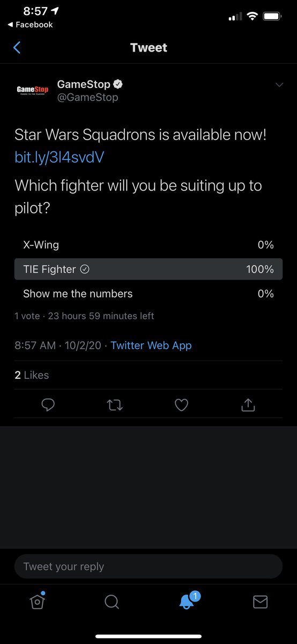Retweet the GameStop tweet
This screenshot has width=297, height=644.
tap(115, 405)
